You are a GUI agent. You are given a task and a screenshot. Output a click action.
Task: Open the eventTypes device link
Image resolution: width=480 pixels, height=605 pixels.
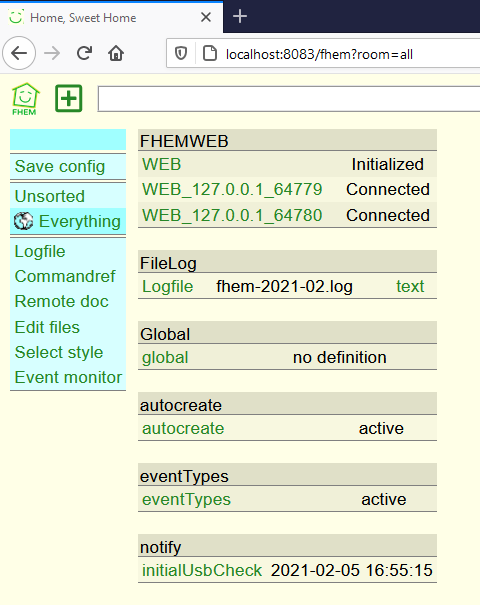click(186, 500)
